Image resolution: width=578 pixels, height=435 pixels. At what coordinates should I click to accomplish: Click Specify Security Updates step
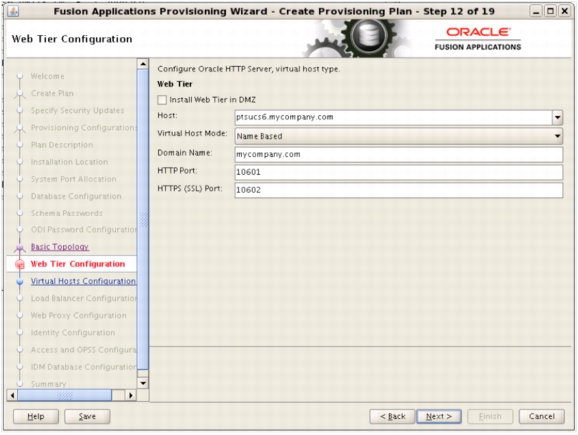click(x=77, y=111)
